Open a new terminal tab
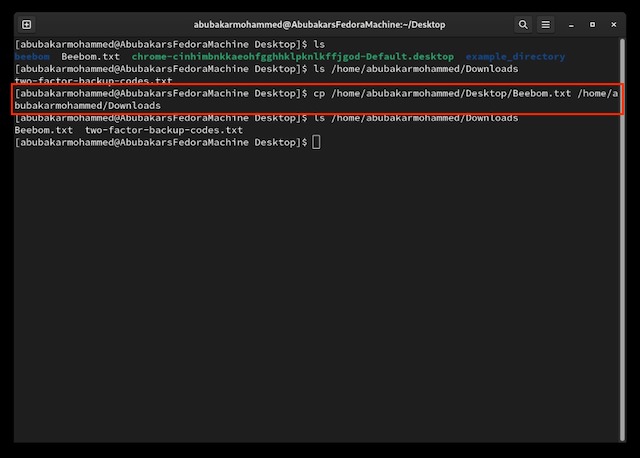The height and width of the screenshot is (458, 640). (x=26, y=24)
